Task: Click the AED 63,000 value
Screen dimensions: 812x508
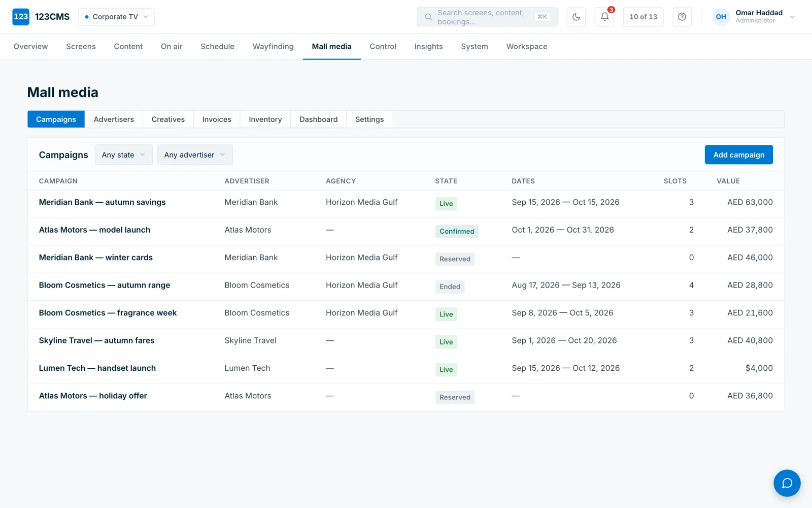Action: (750, 202)
